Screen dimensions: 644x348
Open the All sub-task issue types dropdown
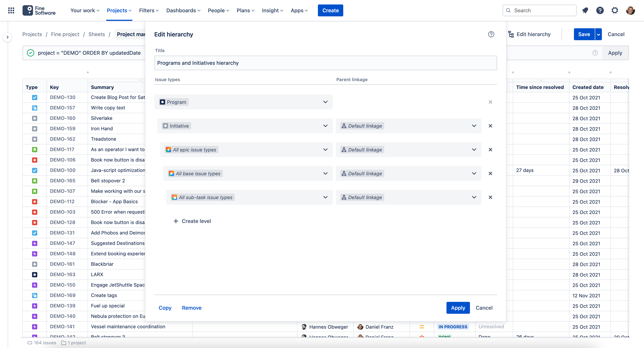click(x=249, y=197)
